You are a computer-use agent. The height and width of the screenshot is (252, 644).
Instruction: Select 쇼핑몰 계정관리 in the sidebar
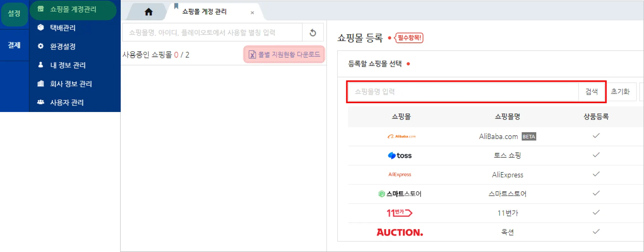point(73,9)
